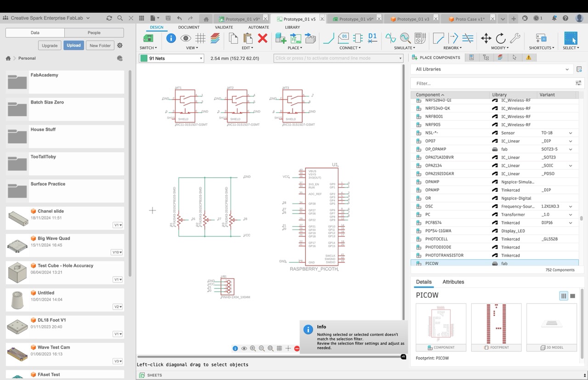This screenshot has width=588, height=380.
Task: Click the refresh icon in the data panel
Action: (109, 18)
